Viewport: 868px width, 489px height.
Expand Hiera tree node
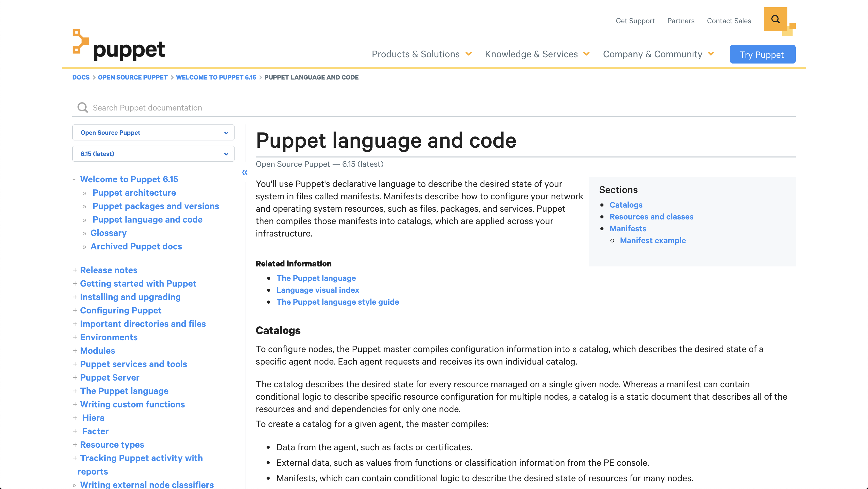75,417
